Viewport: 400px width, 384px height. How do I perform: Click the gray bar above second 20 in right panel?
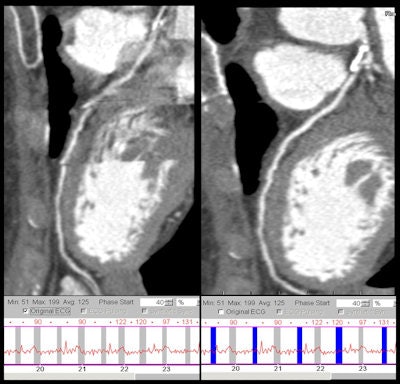coord(233,345)
